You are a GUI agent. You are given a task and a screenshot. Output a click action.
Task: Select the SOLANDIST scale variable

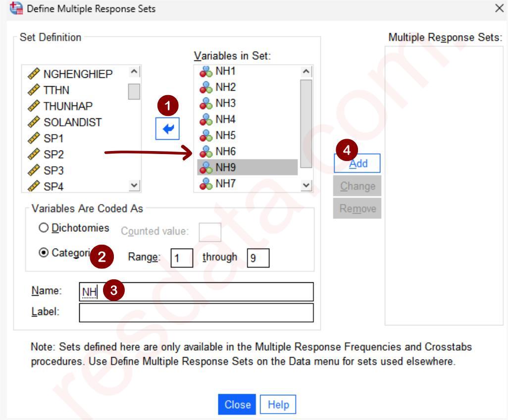click(x=72, y=122)
